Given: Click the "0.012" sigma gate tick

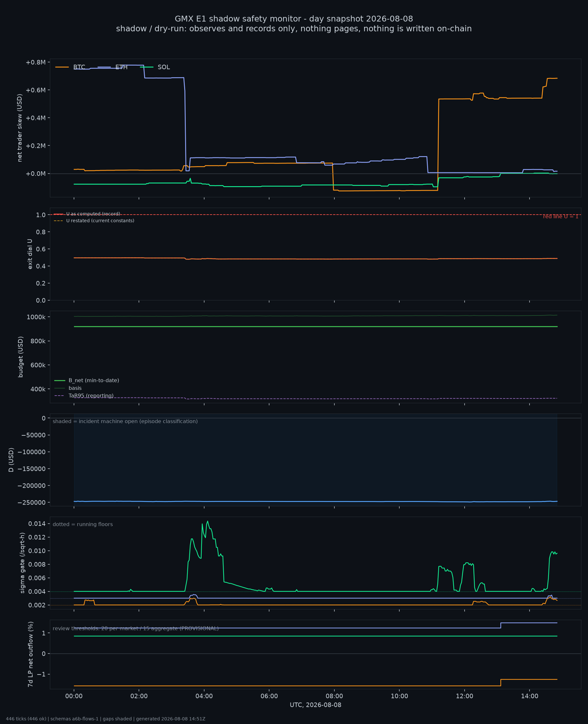Looking at the screenshot, I should pyautogui.click(x=37, y=537).
